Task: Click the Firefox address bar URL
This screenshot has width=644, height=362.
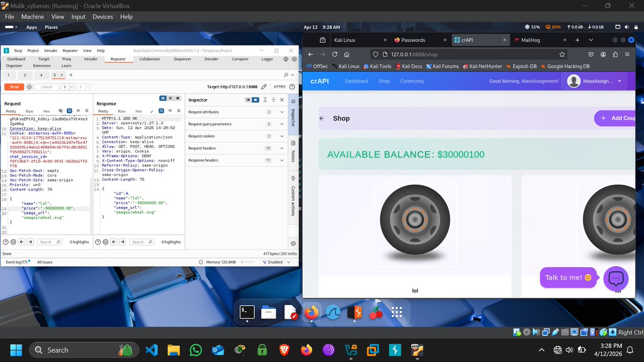Action: click(x=414, y=54)
